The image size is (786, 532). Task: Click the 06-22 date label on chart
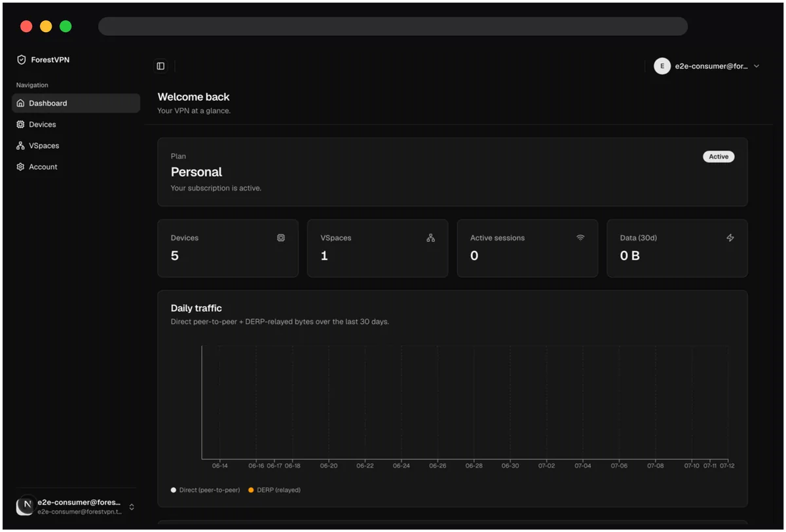tap(365, 466)
